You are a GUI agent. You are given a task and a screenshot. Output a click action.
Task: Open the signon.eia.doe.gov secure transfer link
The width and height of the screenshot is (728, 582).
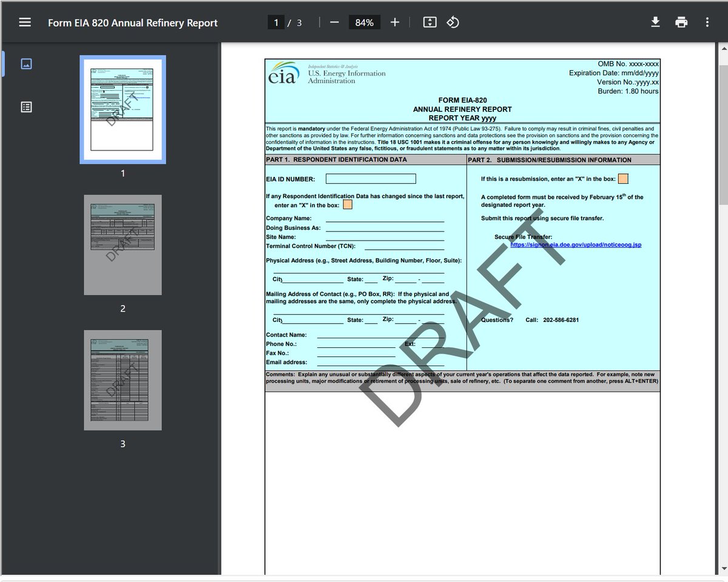(576, 245)
